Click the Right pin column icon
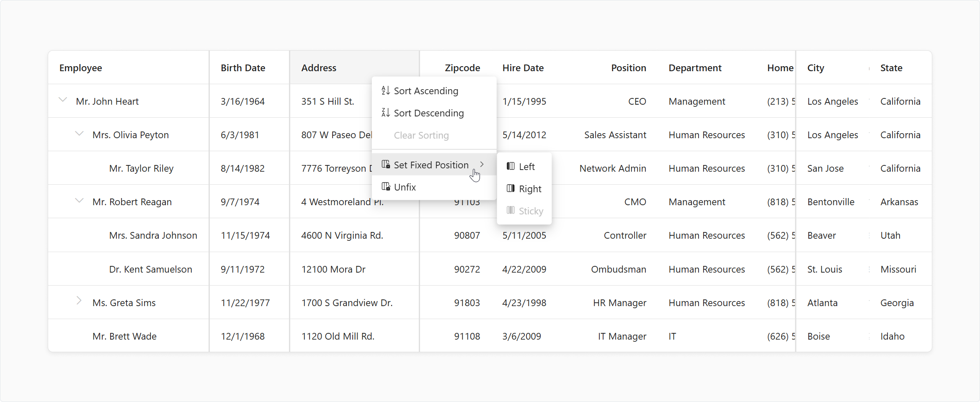 tap(510, 188)
